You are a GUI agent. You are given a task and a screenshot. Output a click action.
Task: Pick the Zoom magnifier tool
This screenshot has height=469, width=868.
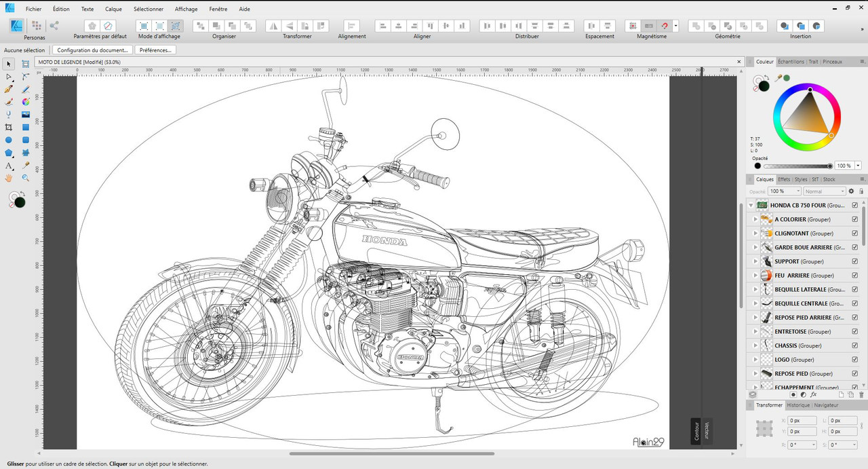[x=26, y=178]
